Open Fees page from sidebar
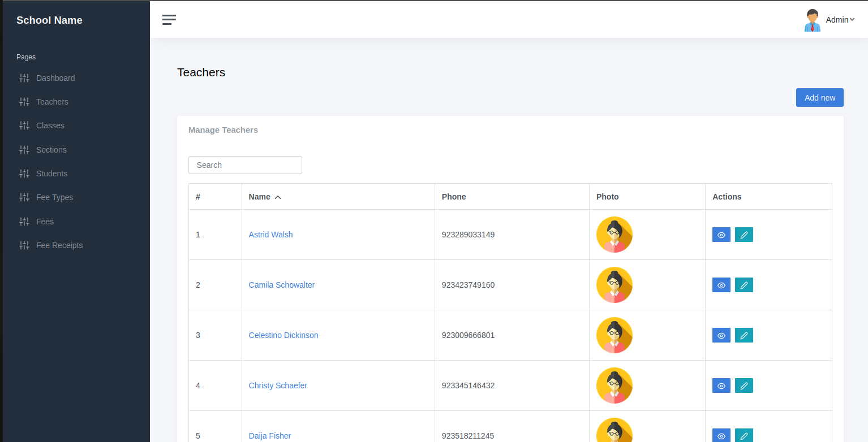Screen dimensions: 868x442 (x=45, y=222)
